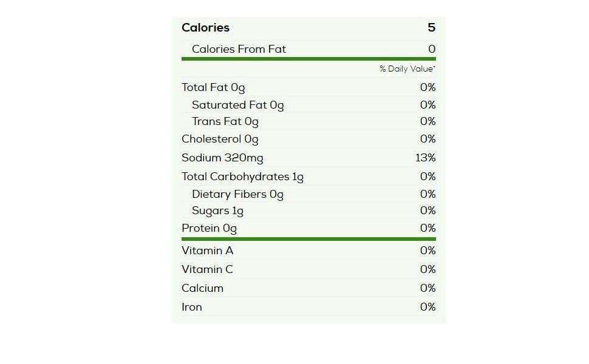This screenshot has width=589, height=364.
Task: Click the Vitamin A row
Action: [309, 251]
